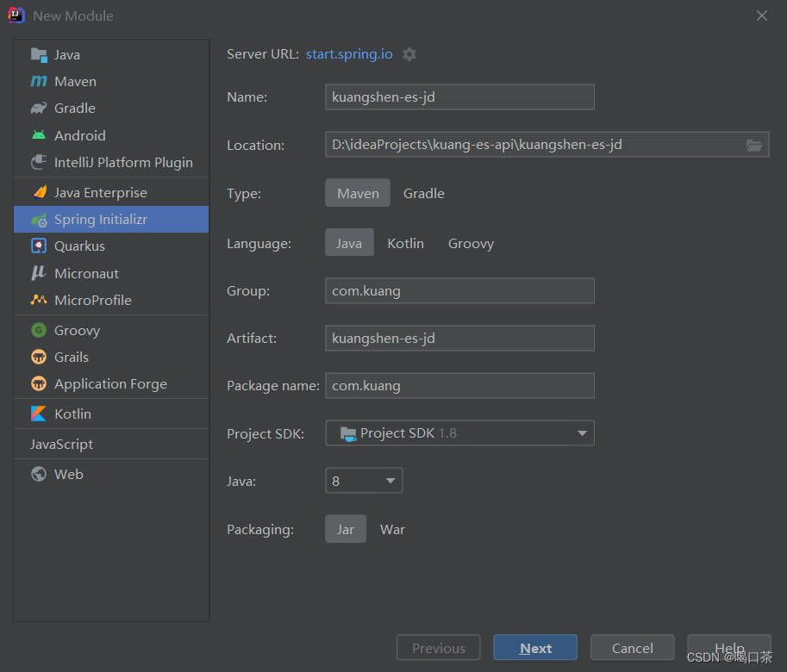The image size is (787, 672).
Task: Select War packaging
Action: click(x=392, y=529)
